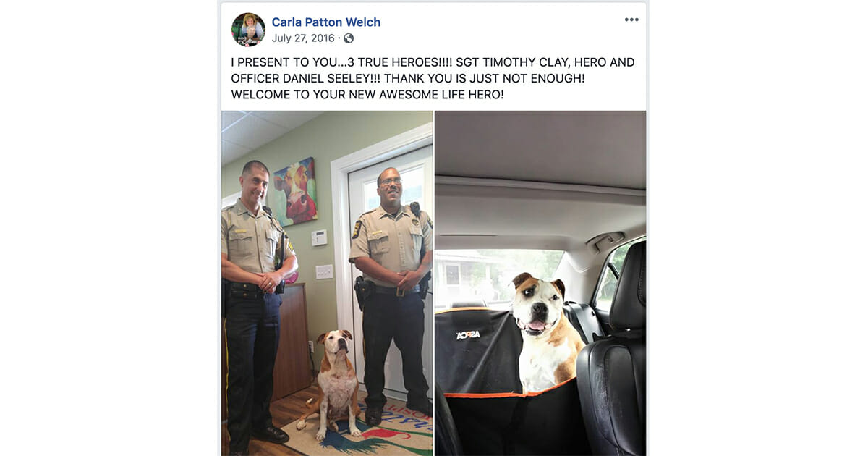View the photo of dog in car

[x=540, y=283]
